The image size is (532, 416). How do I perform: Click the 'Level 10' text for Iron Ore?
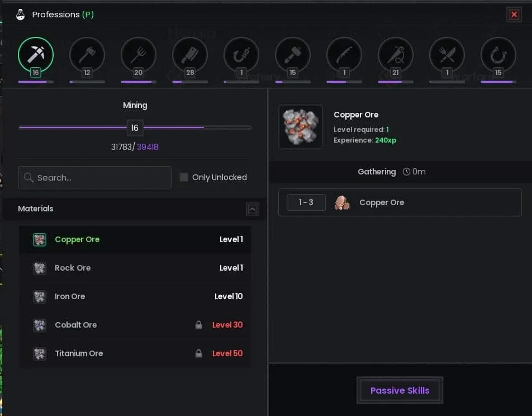pyautogui.click(x=229, y=296)
